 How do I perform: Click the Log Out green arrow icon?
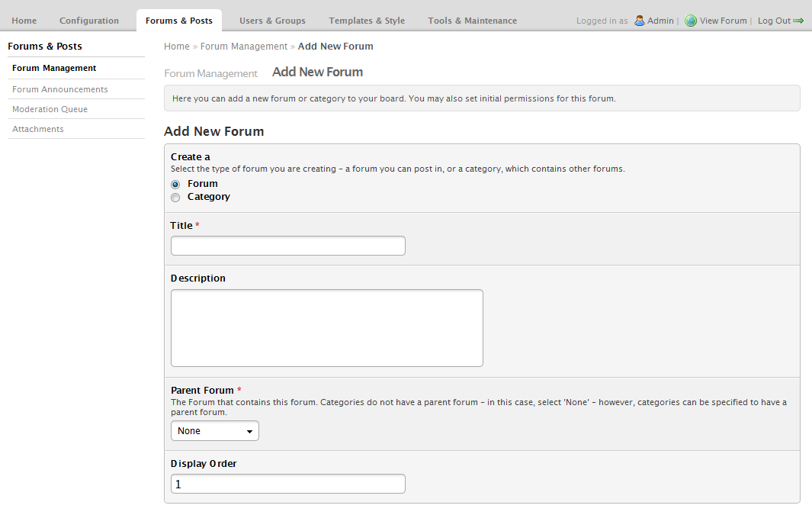point(798,21)
